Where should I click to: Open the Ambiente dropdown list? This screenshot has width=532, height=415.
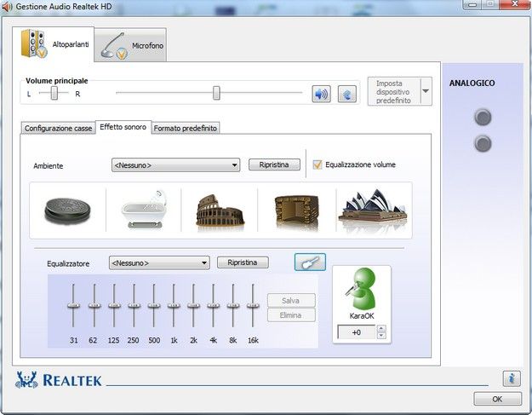tap(175, 165)
